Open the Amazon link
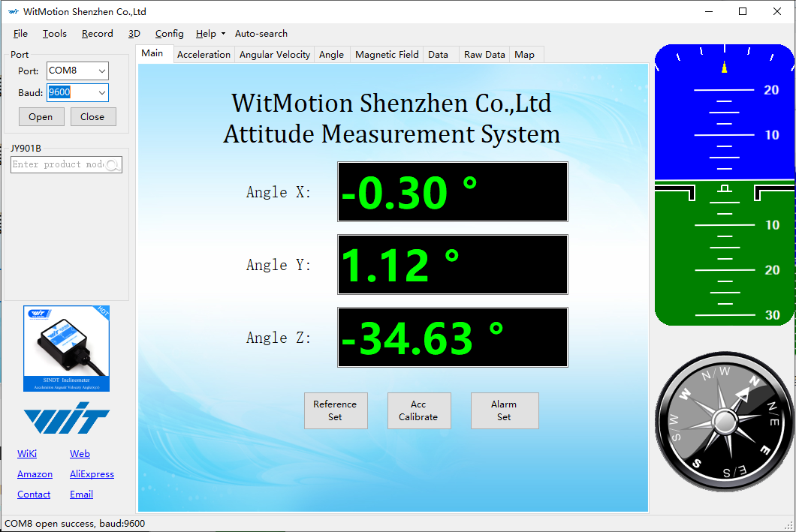This screenshot has height=532, width=796. click(35, 473)
